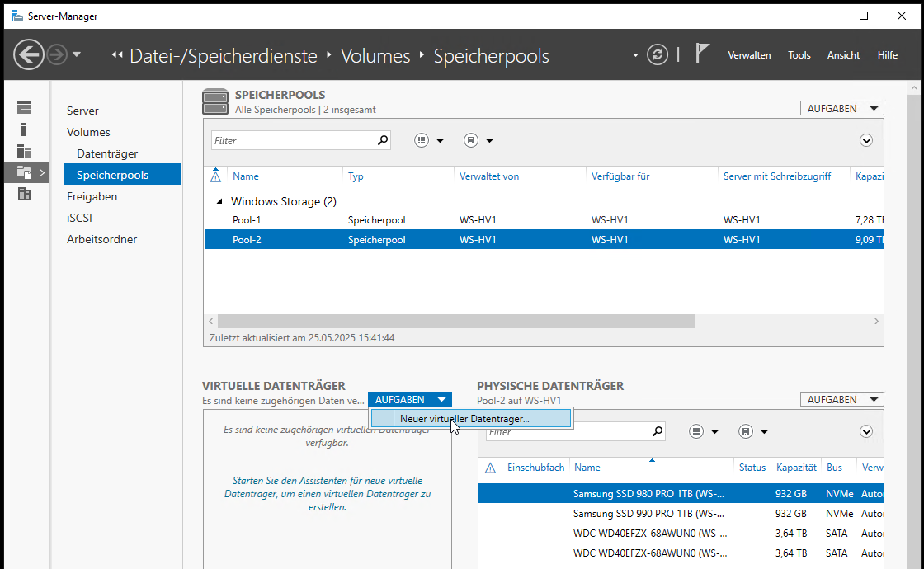Screen dimensions: 924x569
Task: Open dropdown arrow beside physical disks save query
Action: [764, 432]
